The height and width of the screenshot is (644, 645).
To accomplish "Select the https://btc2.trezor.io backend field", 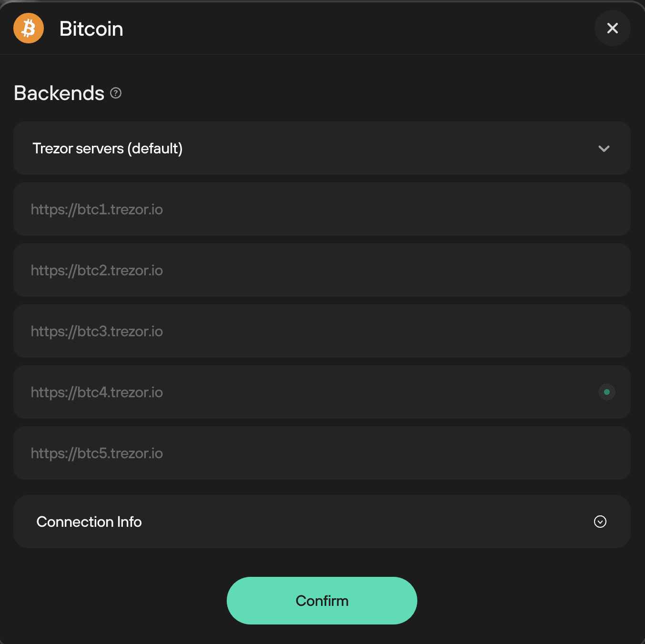I will (x=322, y=270).
